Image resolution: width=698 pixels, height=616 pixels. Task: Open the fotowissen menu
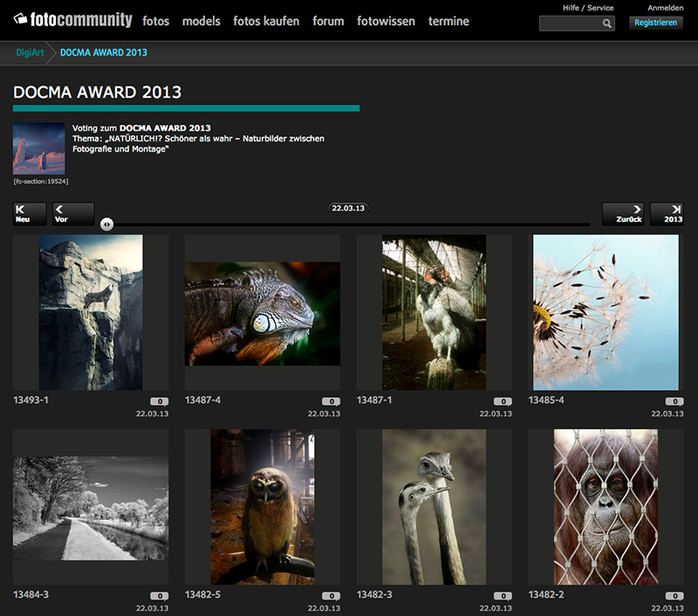(386, 21)
